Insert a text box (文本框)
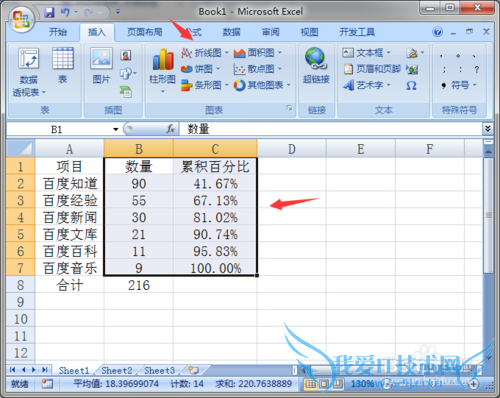 point(366,53)
